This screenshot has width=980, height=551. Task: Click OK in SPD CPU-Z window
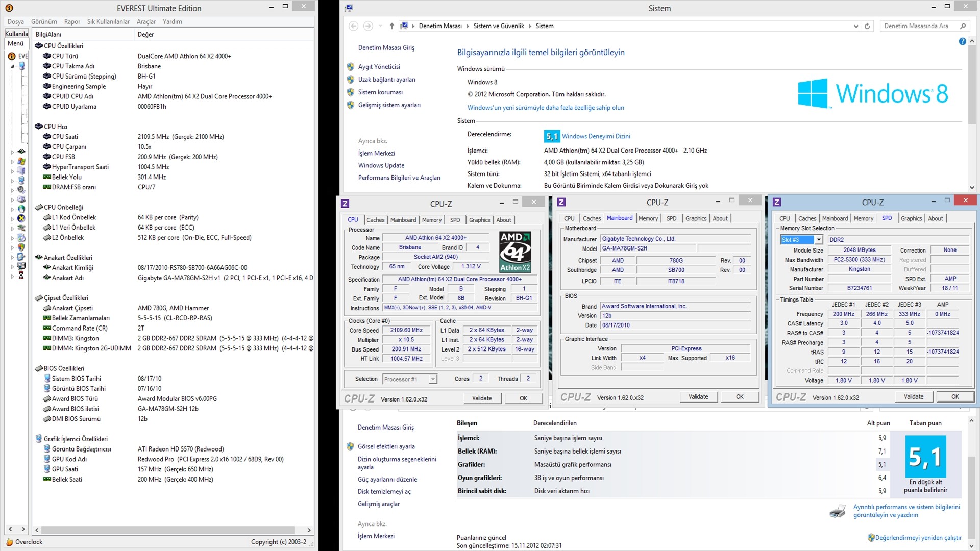[x=955, y=397]
